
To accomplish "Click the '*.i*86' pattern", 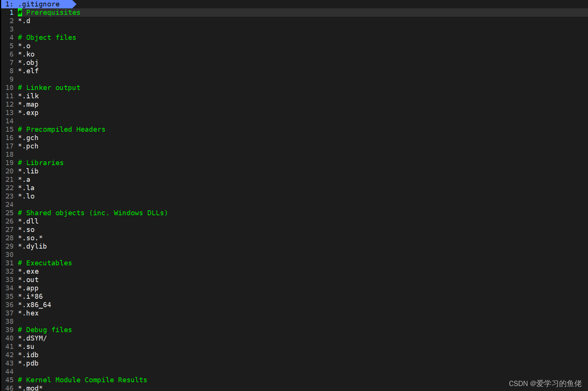I will (30, 296).
